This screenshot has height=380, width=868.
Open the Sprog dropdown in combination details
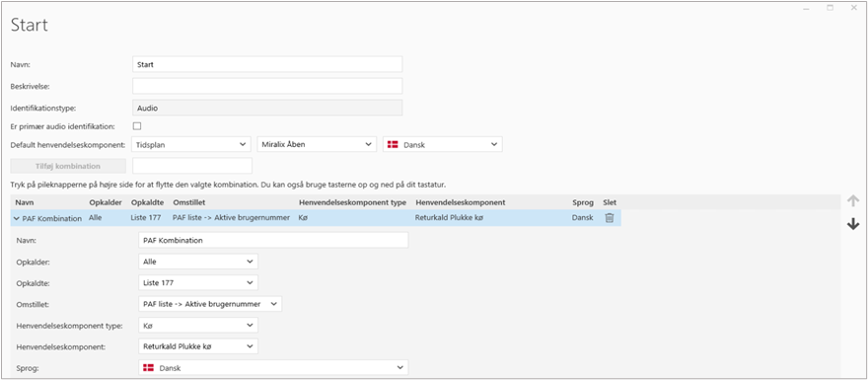[x=273, y=368]
